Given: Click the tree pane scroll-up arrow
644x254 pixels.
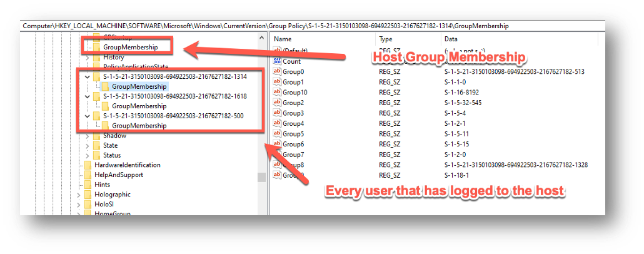Looking at the screenshot, I should pyautogui.click(x=261, y=38).
